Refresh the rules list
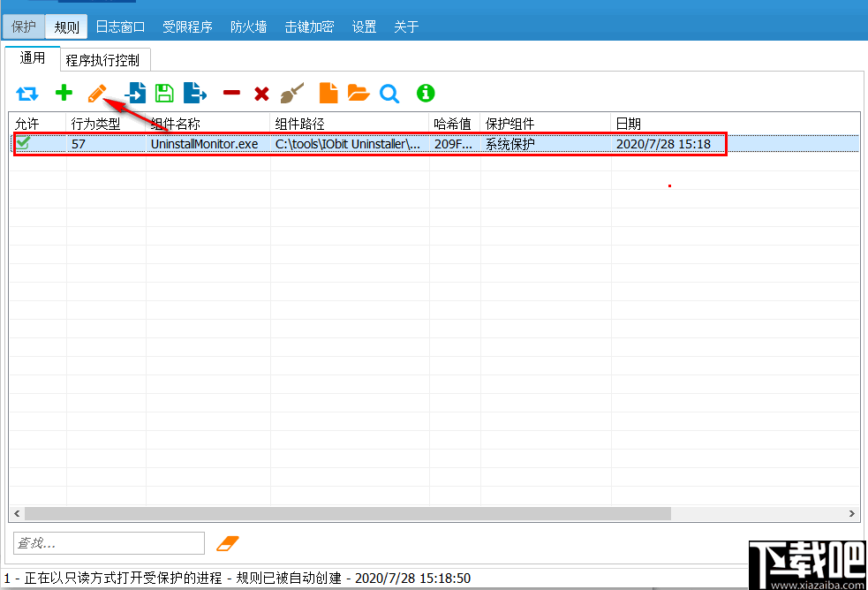868x590 pixels. pos(26,93)
